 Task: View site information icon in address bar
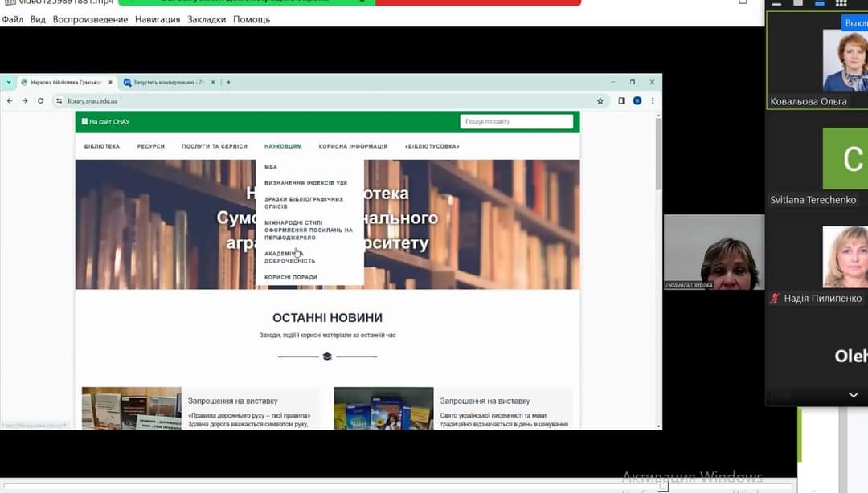[59, 100]
